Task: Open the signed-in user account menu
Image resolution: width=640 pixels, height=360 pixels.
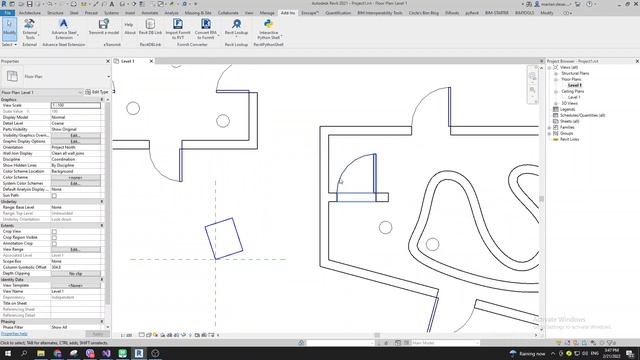Action: 554,4
